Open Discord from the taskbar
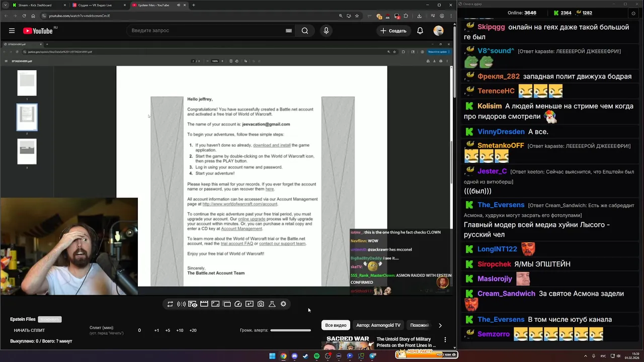This screenshot has width=644, height=362. (294, 356)
